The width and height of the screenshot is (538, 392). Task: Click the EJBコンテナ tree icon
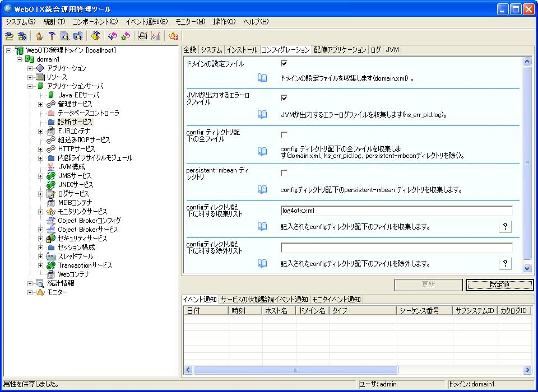[x=51, y=131]
